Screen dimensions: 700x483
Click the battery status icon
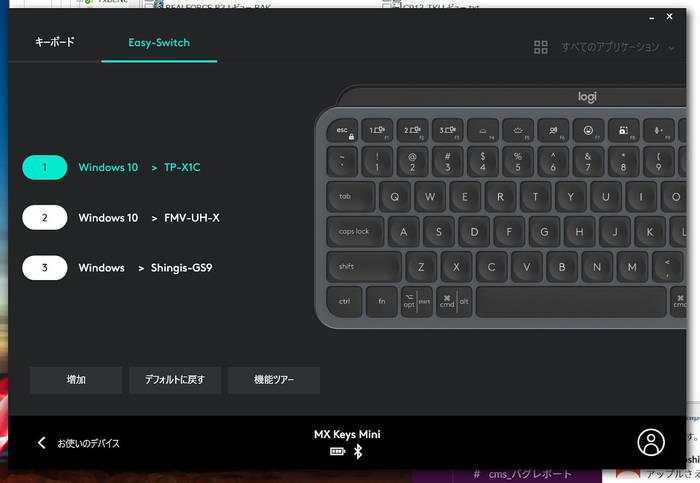pyautogui.click(x=338, y=452)
